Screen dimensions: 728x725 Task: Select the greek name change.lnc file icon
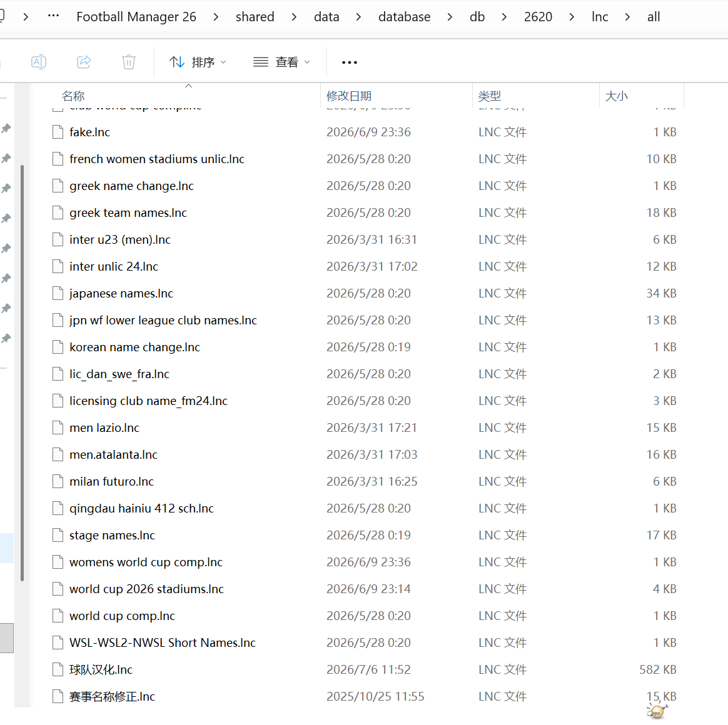click(x=58, y=186)
